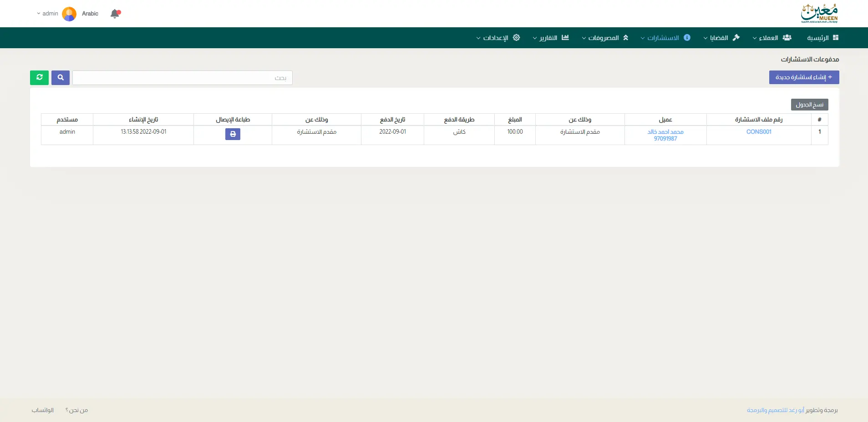Image resolution: width=868 pixels, height=422 pixels.
Task: Open the العملاء clients dropdown menu
Action: pyautogui.click(x=772, y=38)
